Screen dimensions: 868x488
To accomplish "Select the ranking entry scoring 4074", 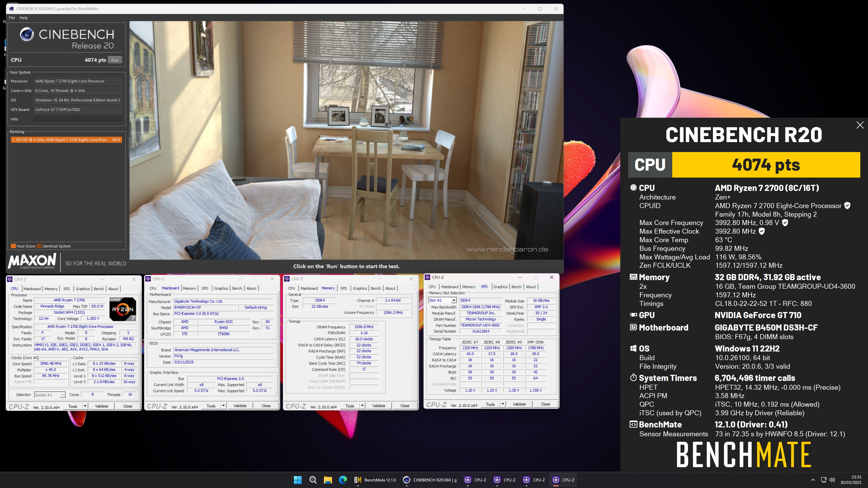I will tap(66, 140).
